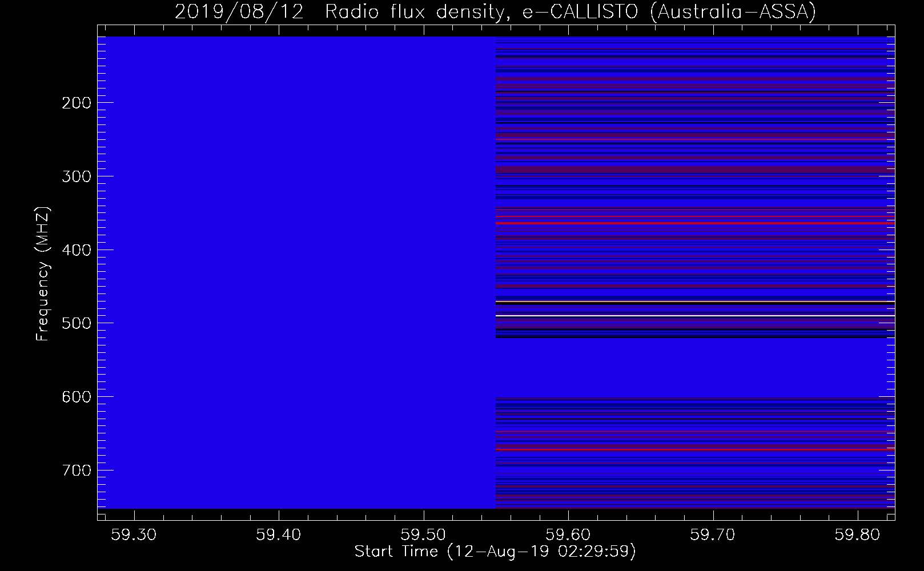The width and height of the screenshot is (924, 571).
Task: Click the 59.40 time tick label
Action: coord(279,534)
